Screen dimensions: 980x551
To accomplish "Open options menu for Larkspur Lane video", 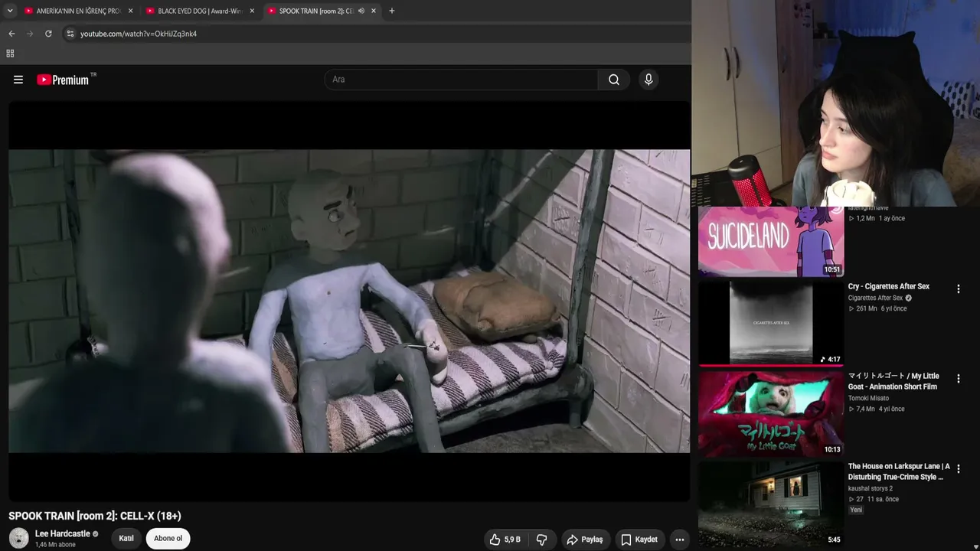I will pos(958,468).
